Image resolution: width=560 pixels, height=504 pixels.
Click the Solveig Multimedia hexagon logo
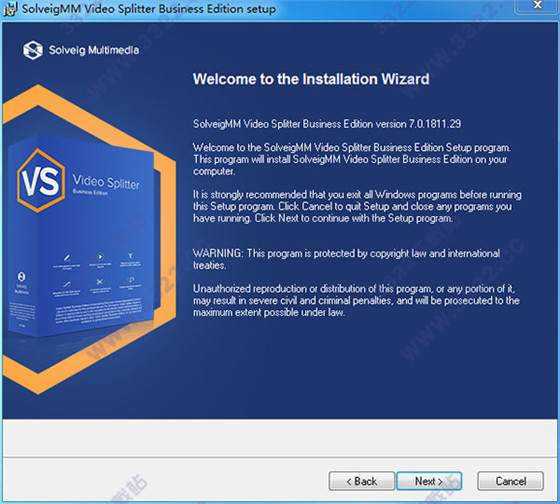click(x=33, y=50)
